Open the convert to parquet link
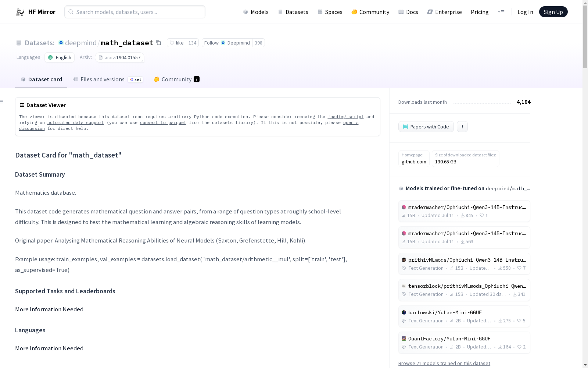Screen dimensions: 588x368 pyautogui.click(x=163, y=123)
